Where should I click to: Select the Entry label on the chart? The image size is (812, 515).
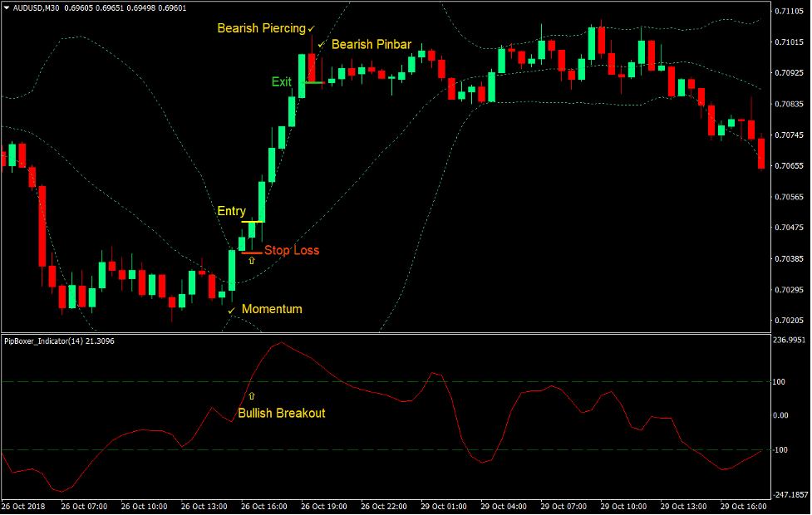tap(232, 211)
